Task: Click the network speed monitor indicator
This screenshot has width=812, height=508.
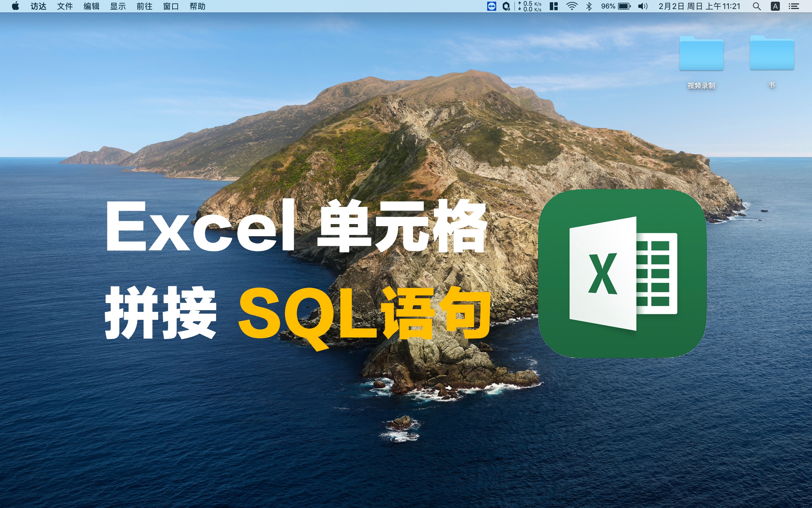Action: pyautogui.click(x=529, y=6)
